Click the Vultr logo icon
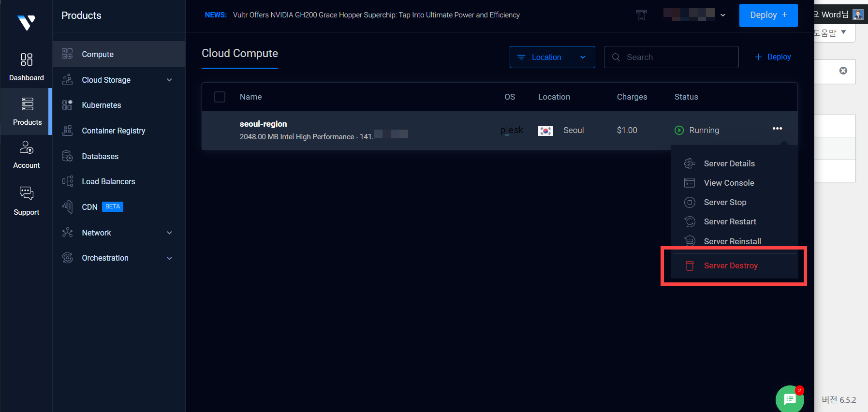The image size is (868, 412). 27,22
